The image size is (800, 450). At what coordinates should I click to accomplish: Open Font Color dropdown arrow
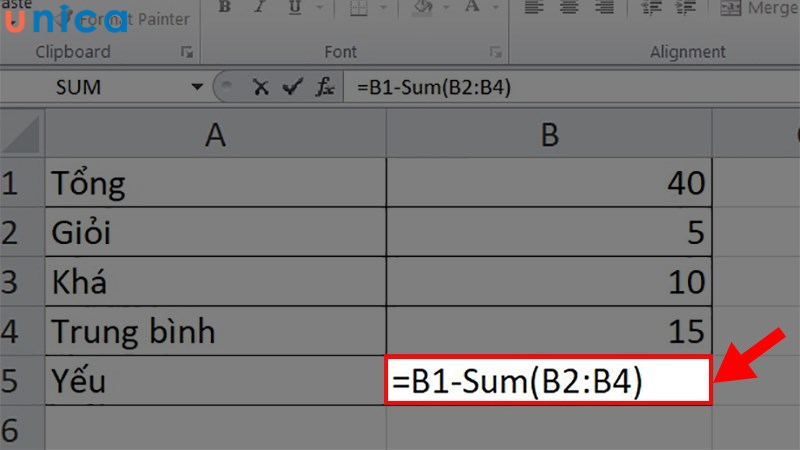[495, 7]
